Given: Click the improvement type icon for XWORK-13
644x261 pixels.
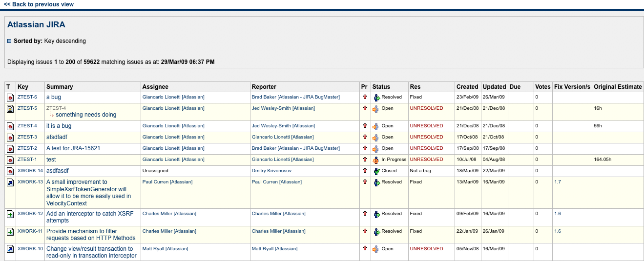Looking at the screenshot, I should pos(10,182).
